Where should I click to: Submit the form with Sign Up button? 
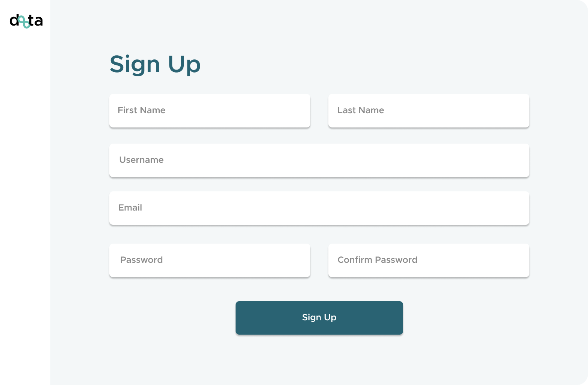click(x=319, y=318)
